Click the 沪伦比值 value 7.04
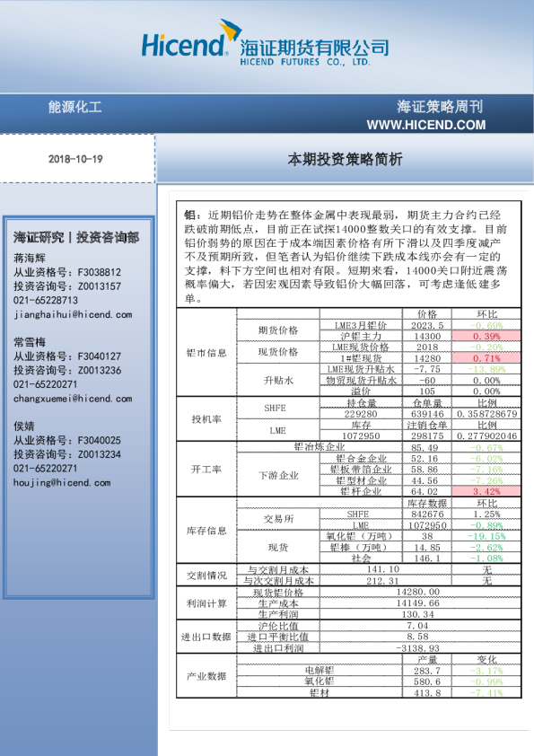Image resolution: width=534 pixels, height=756 pixels. (x=418, y=626)
